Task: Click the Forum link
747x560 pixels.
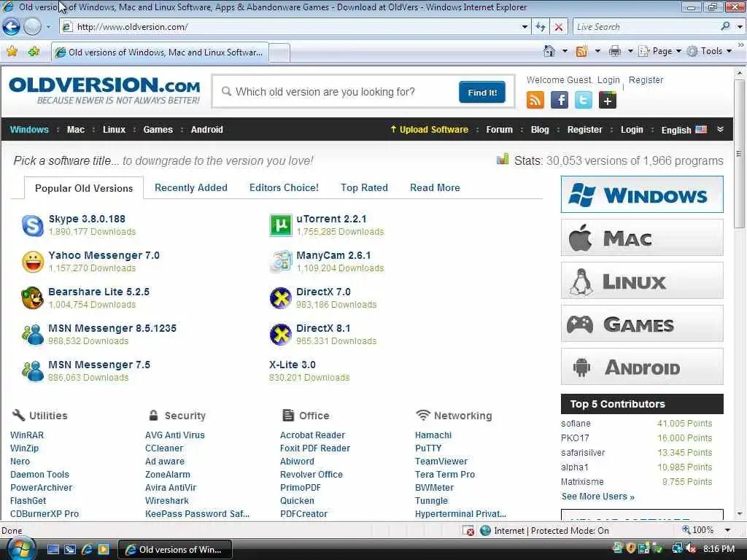Action: [x=499, y=130]
